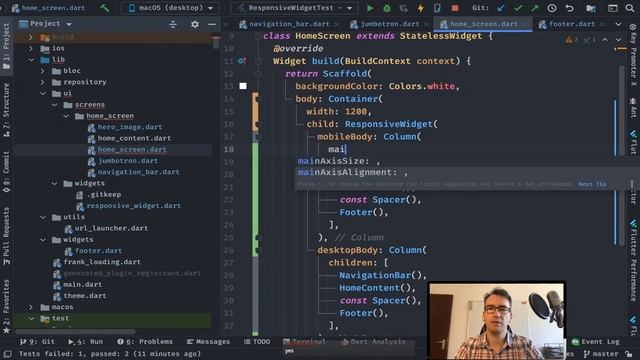The height and width of the screenshot is (360, 640).
Task: Hide the Project panel minus icon
Action: pos(212,24)
